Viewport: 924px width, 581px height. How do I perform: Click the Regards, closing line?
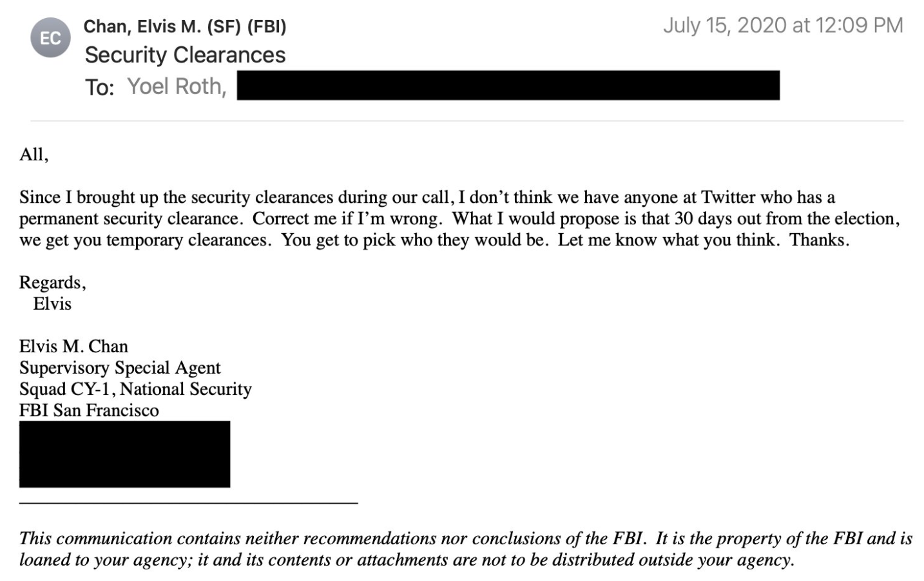click(x=52, y=283)
